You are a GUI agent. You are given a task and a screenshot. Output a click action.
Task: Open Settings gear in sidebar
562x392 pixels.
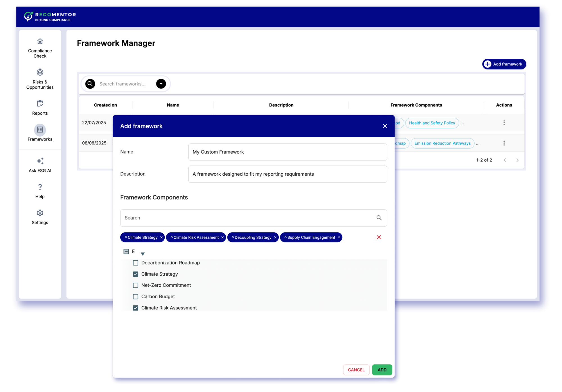(x=40, y=213)
